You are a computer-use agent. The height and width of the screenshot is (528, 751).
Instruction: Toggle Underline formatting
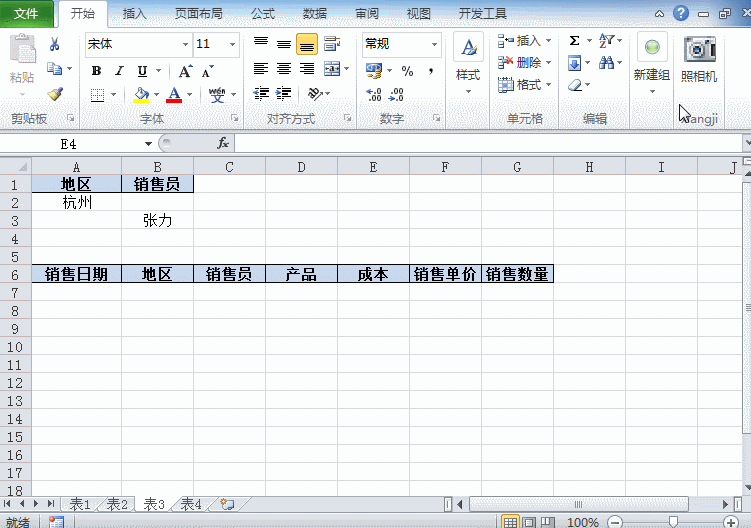(142, 71)
